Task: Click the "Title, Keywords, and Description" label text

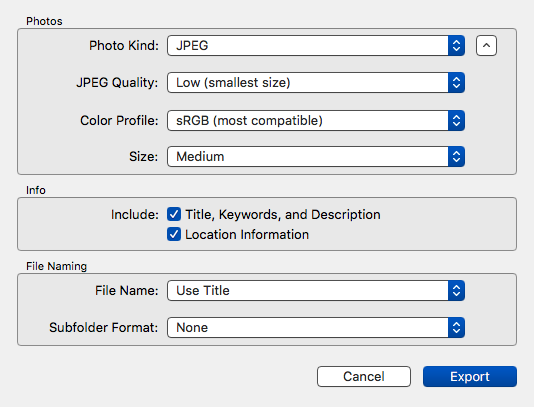Action: click(x=283, y=215)
